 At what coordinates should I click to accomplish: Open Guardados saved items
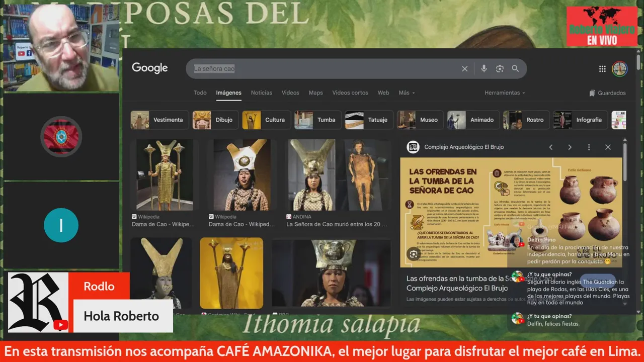point(608,93)
